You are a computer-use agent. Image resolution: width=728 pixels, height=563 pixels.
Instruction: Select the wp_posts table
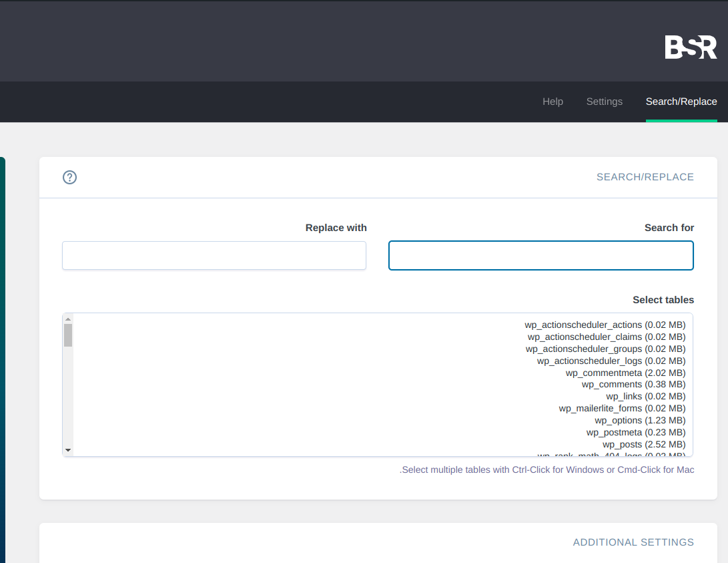pos(643,445)
